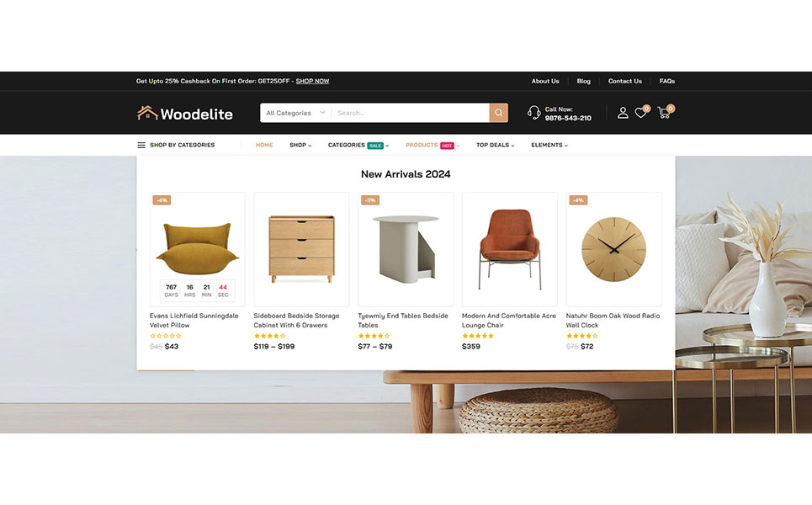Expand the Shop menu dropdown
The image size is (812, 505).
click(300, 145)
